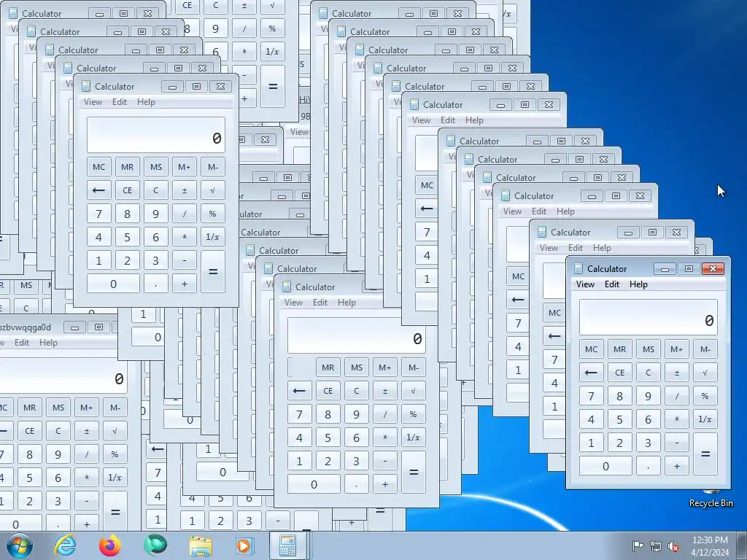Click 1/x key in active red-close Calculator
The width and height of the screenshot is (747, 560).
click(705, 419)
